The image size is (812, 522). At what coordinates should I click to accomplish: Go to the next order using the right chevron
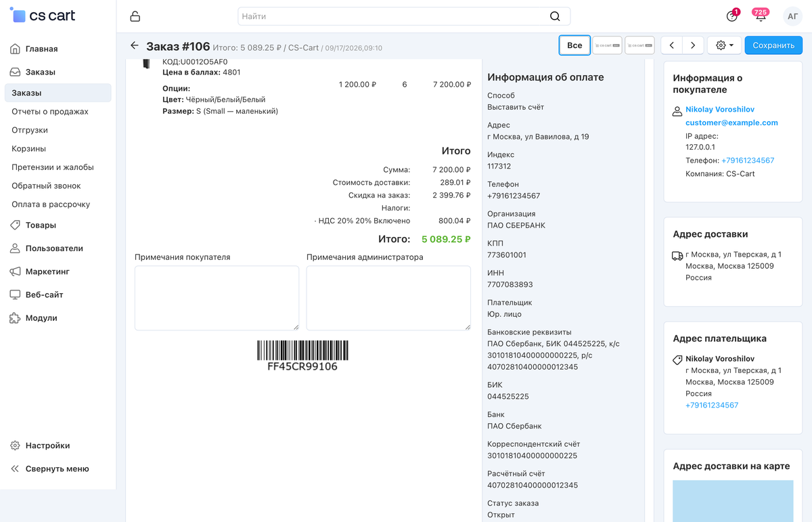693,45
